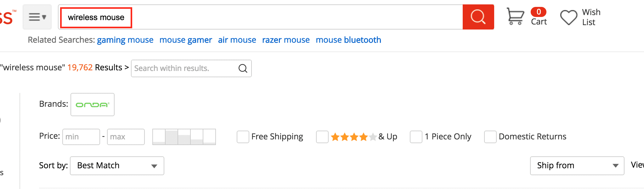644x189 pixels.
Task: Click the hamburger categories menu icon
Action: click(x=37, y=17)
